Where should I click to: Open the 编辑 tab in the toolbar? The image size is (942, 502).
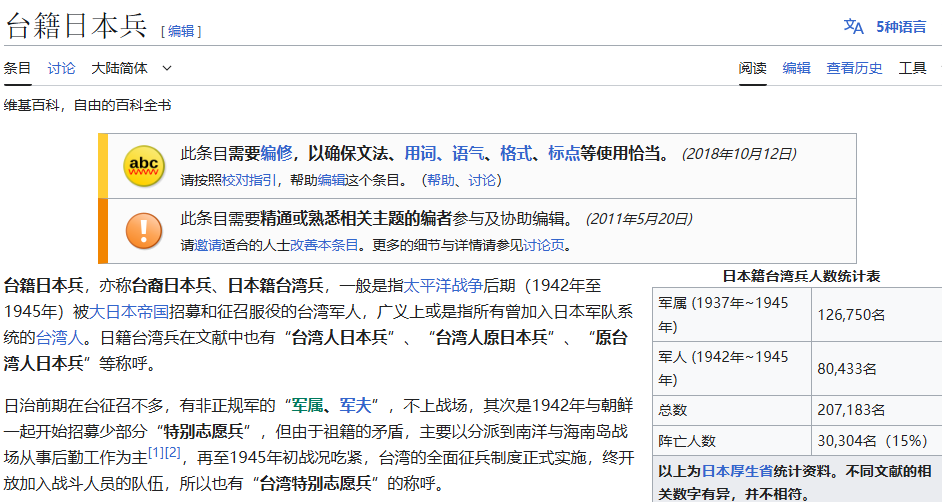click(x=797, y=68)
